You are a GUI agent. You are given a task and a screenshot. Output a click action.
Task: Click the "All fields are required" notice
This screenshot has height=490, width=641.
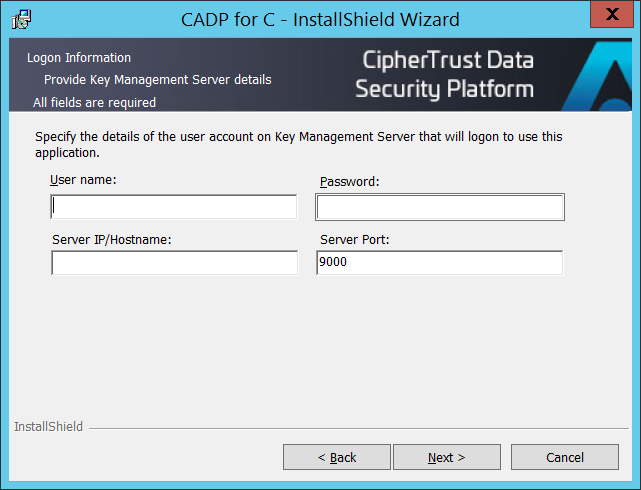[94, 102]
